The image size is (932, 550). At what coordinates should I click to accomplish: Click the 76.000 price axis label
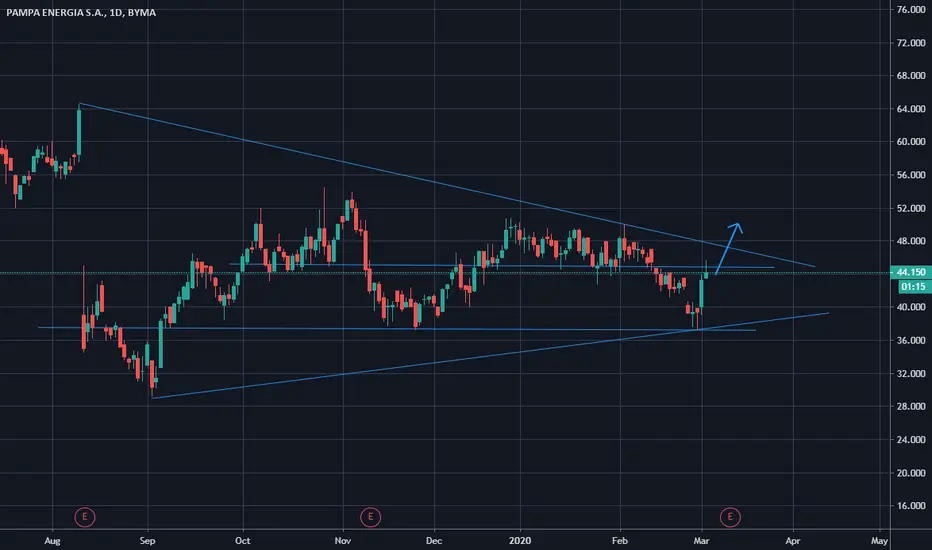click(x=911, y=10)
